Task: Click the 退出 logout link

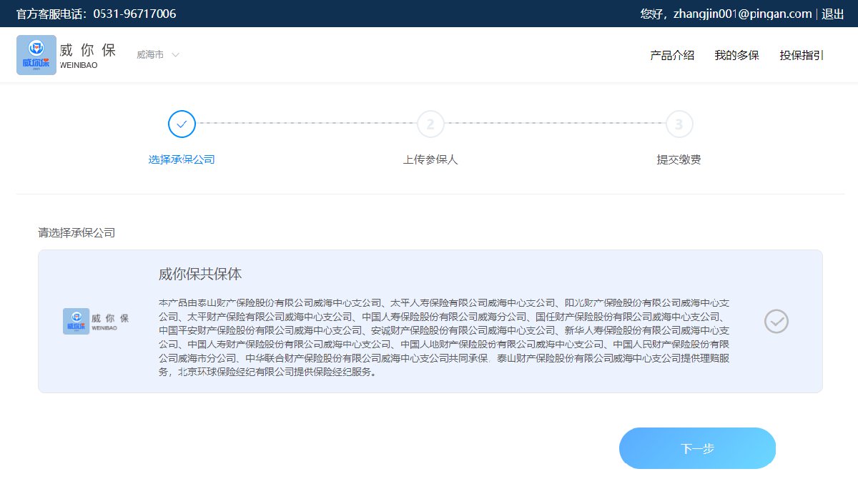Action: tap(832, 14)
